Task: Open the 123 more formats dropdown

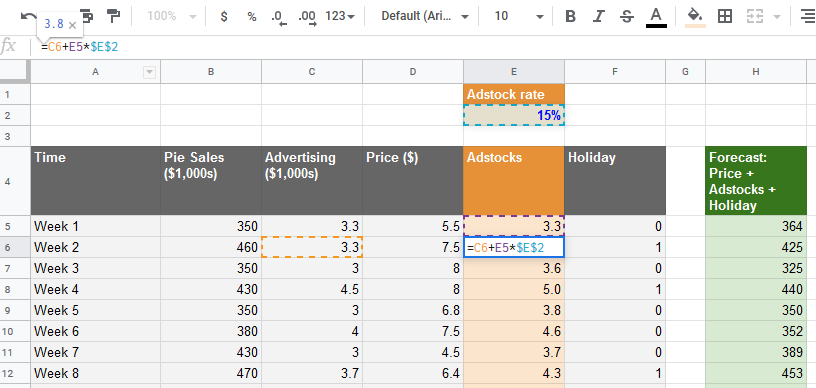Action: [340, 17]
